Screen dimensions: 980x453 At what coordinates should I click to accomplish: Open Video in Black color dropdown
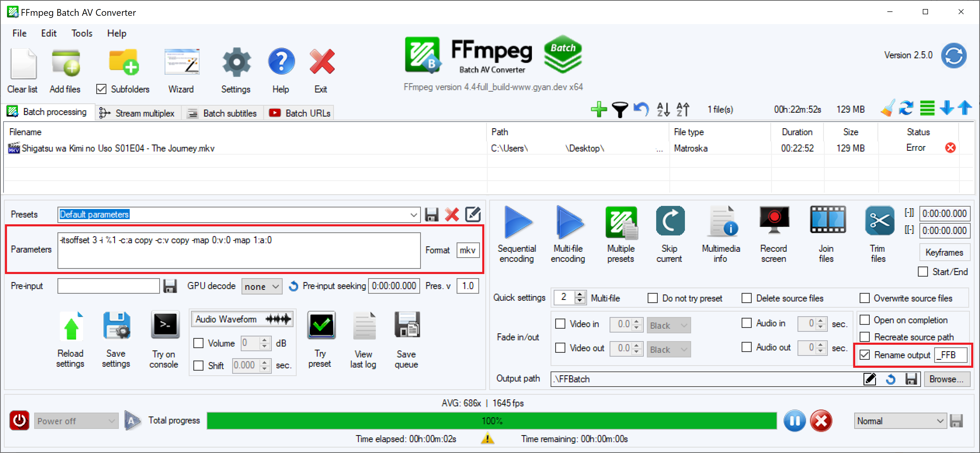tap(668, 326)
